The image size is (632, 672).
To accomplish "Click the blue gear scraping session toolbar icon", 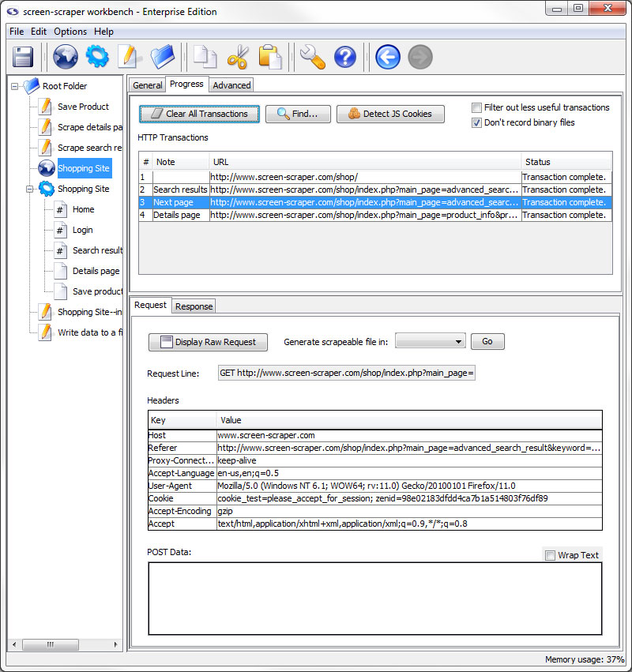I will (x=97, y=56).
